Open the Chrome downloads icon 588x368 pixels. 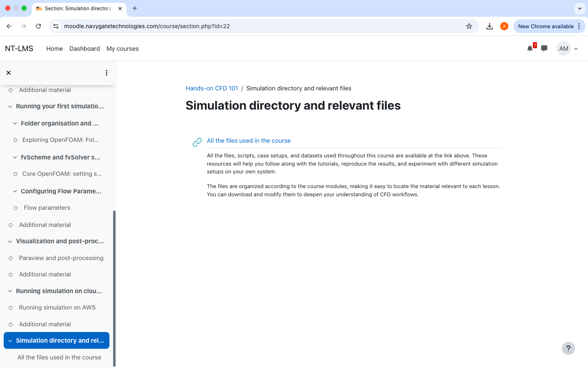pos(489,26)
